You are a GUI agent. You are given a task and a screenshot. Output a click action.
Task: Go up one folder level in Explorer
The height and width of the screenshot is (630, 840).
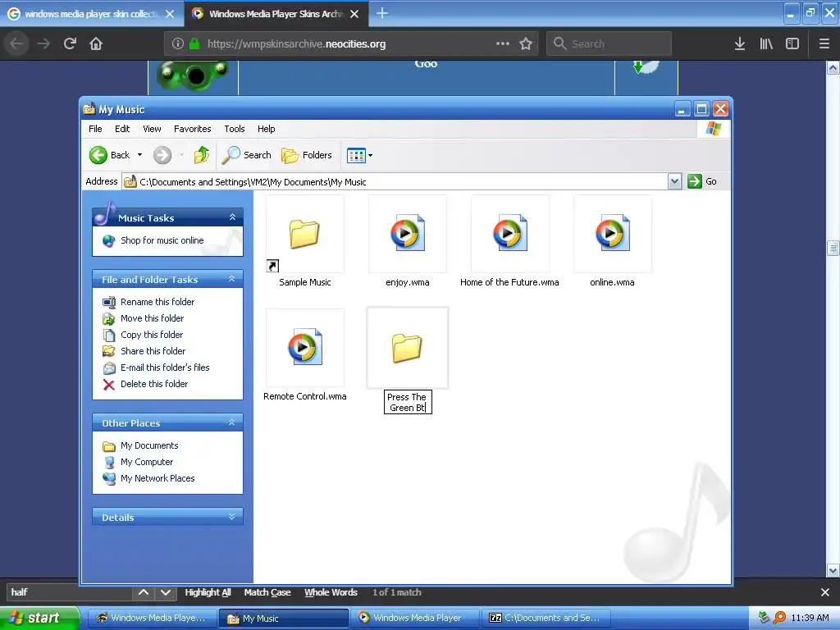point(202,155)
